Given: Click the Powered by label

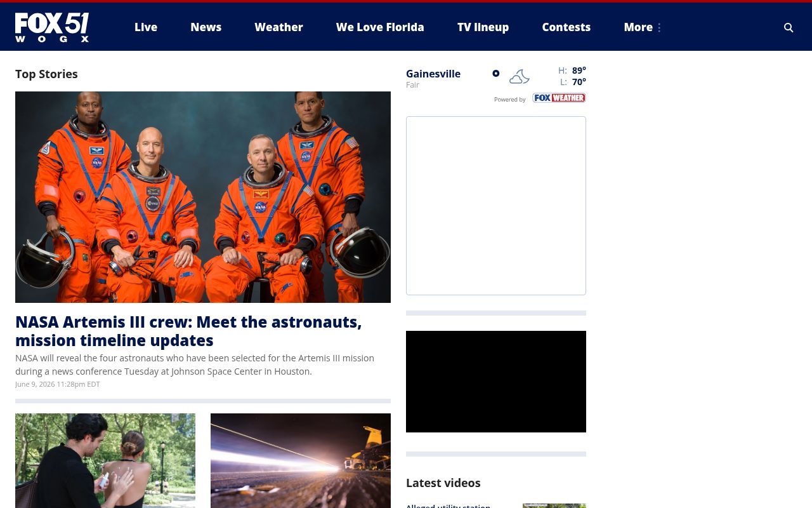Looking at the screenshot, I should (510, 100).
